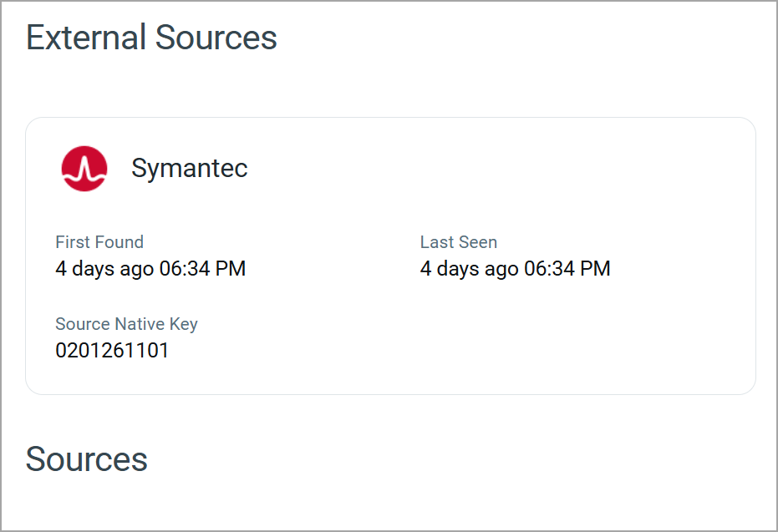Click "4 days ago" under Last Seen
778x532 pixels.
coord(469,269)
